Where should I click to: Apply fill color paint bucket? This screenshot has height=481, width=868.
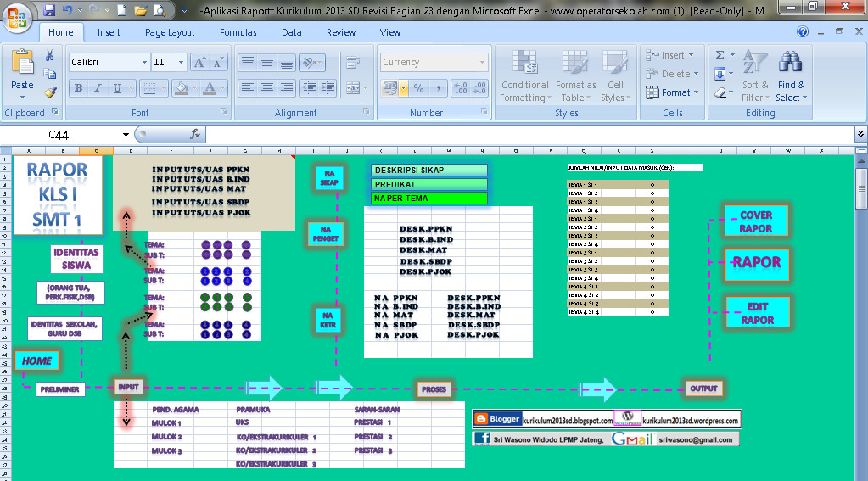182,87
